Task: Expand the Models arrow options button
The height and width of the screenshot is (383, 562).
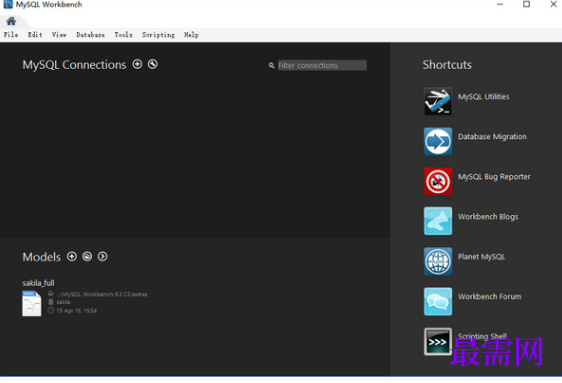Action: (103, 257)
